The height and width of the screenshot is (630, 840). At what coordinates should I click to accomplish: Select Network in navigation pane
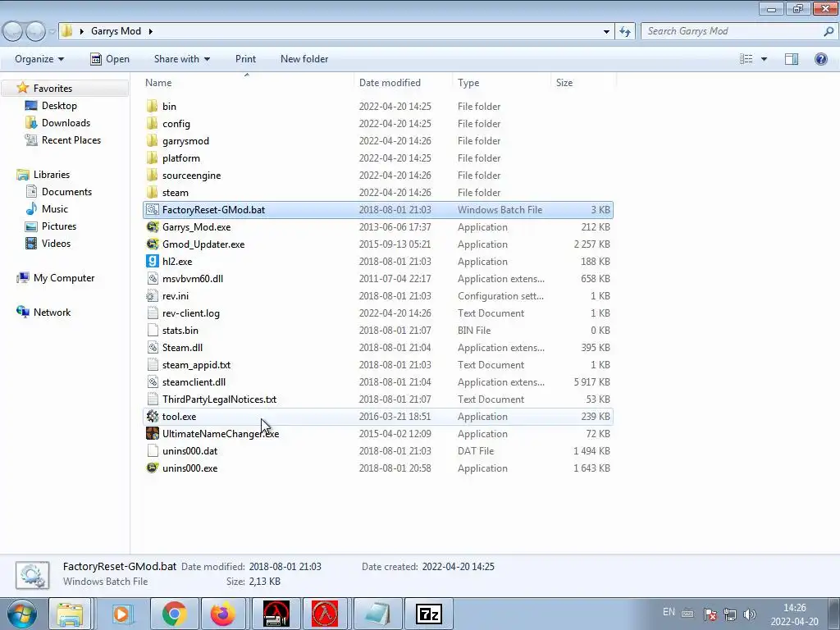tap(52, 312)
